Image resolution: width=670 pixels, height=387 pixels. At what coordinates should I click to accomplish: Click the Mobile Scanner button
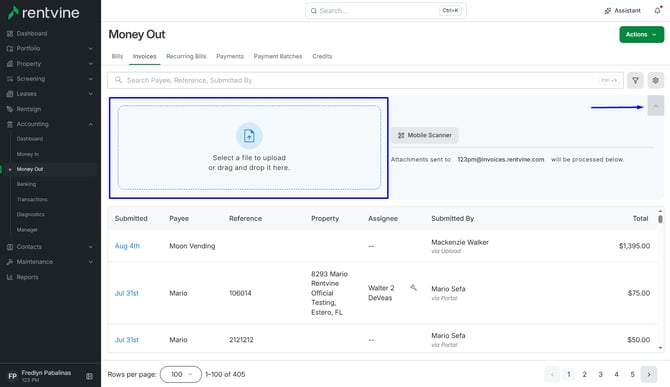[424, 135]
